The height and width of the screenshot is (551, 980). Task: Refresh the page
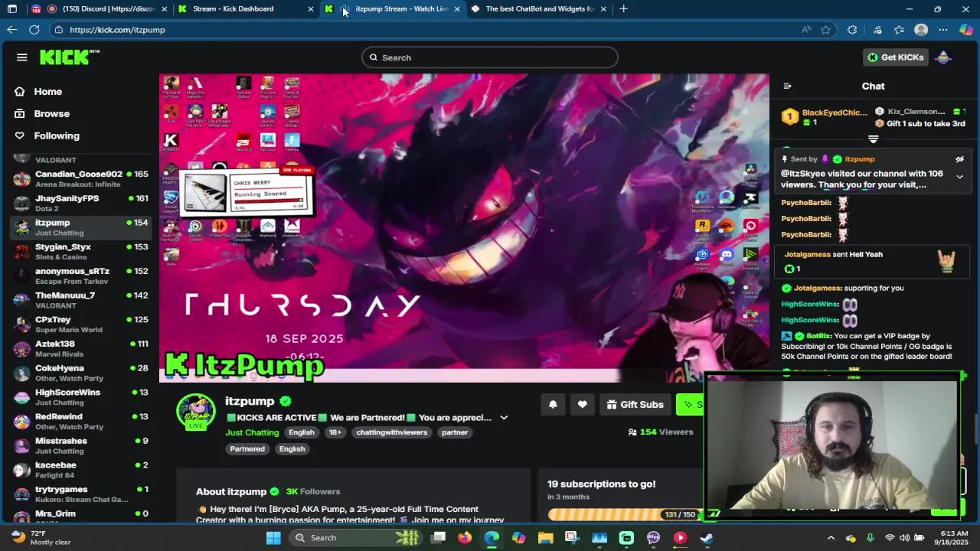tap(34, 30)
